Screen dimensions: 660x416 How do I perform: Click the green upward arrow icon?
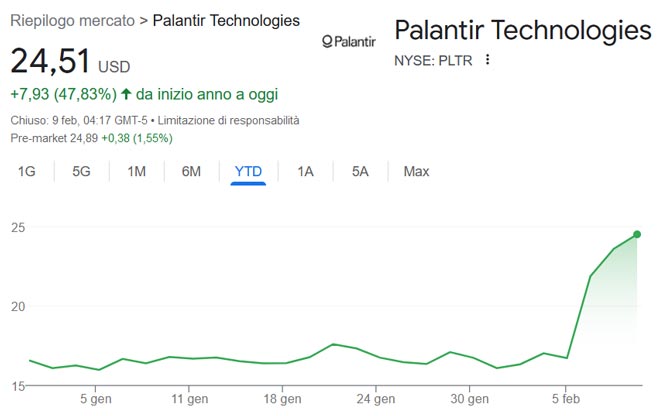pyautogui.click(x=126, y=95)
